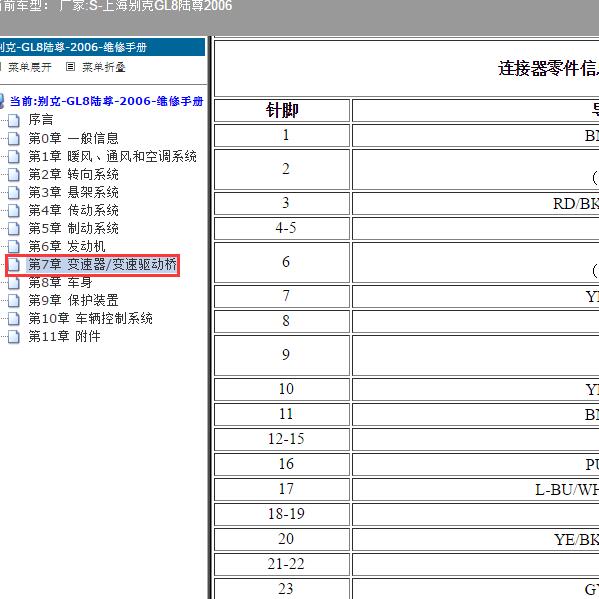Click the 连接器零件信息 table title
Viewport: 599px width, 599px height.
tap(548, 69)
